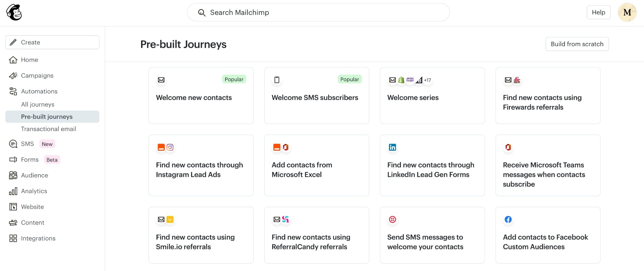Viewport: 644px width, 271px height.
Task: Click the Popular tag on Welcome new contacts
Action: (234, 79)
